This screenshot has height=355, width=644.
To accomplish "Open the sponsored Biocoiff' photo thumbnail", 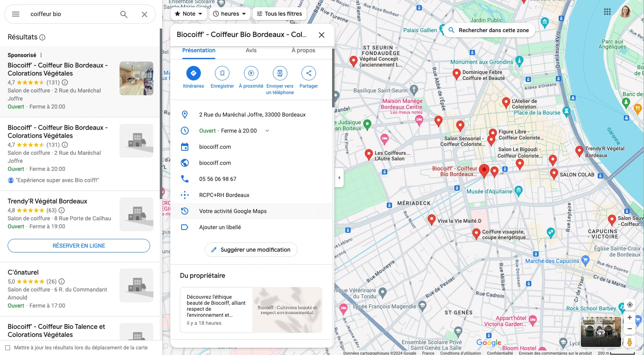I will tap(136, 78).
